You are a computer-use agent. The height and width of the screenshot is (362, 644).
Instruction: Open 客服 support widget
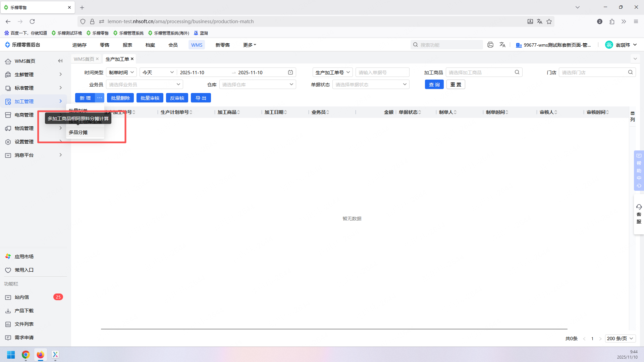[639, 214]
